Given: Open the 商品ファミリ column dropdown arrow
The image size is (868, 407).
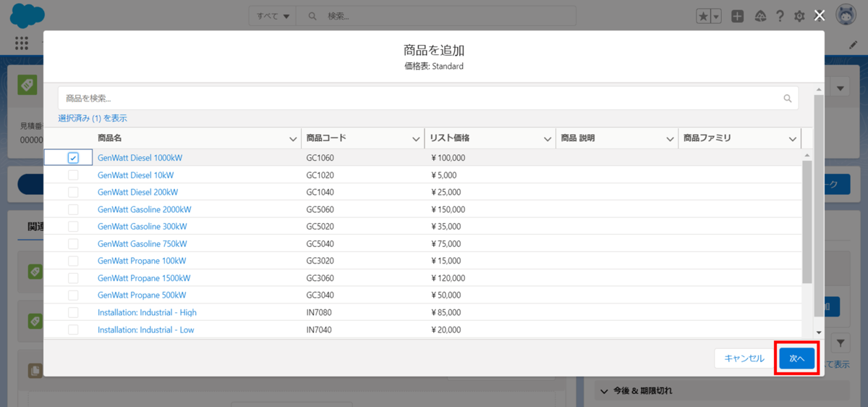Looking at the screenshot, I should (793, 138).
